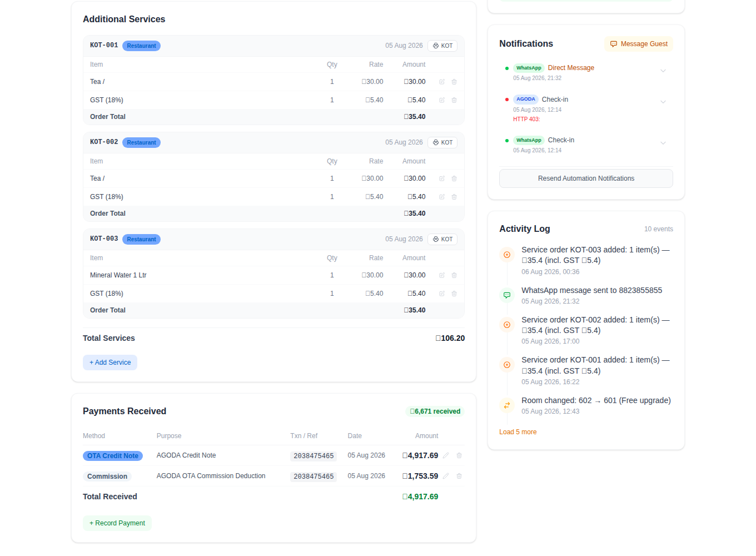Expand the WhatsApp Direct Message notification
This screenshot has width=756, height=556.
click(x=663, y=71)
